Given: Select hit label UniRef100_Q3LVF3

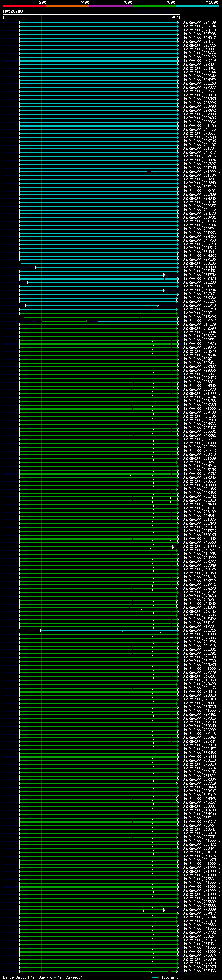Looking at the screenshot, I should coord(199,306).
